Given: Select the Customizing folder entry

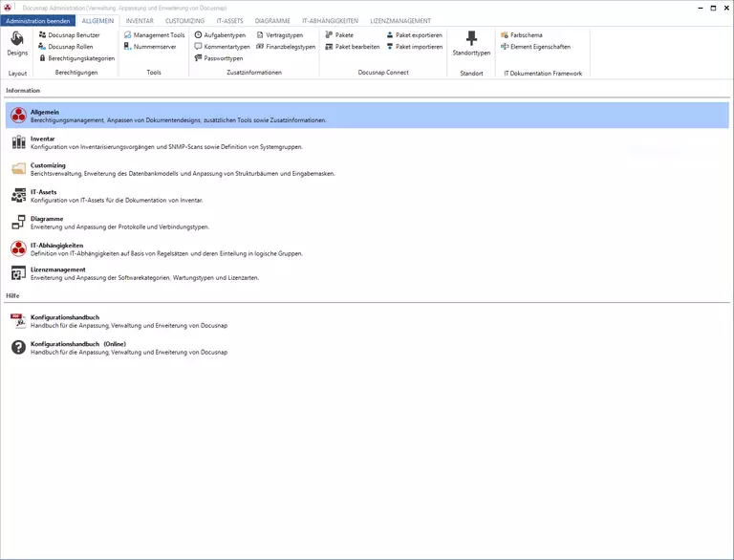Looking at the screenshot, I should (48, 165).
